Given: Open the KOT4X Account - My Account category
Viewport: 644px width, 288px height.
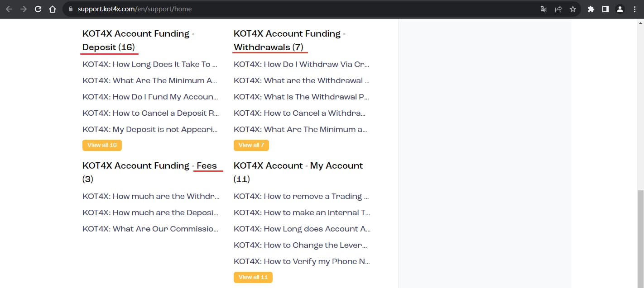Looking at the screenshot, I should tap(298, 172).
